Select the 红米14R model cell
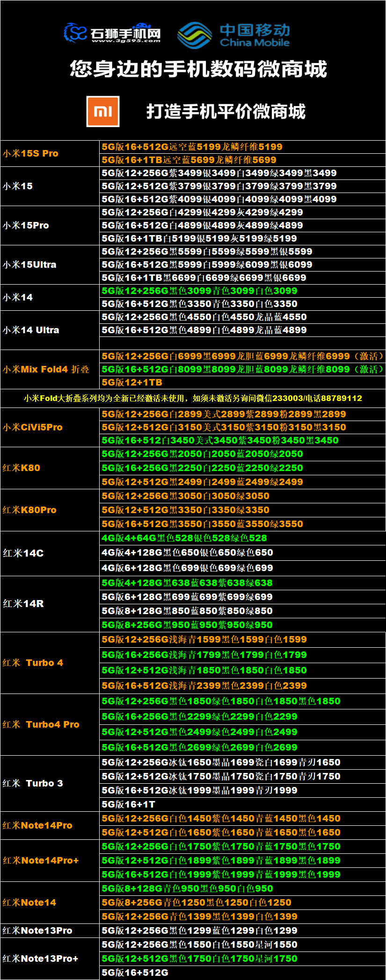Viewport: 386px width, 980px height. click(x=50, y=604)
